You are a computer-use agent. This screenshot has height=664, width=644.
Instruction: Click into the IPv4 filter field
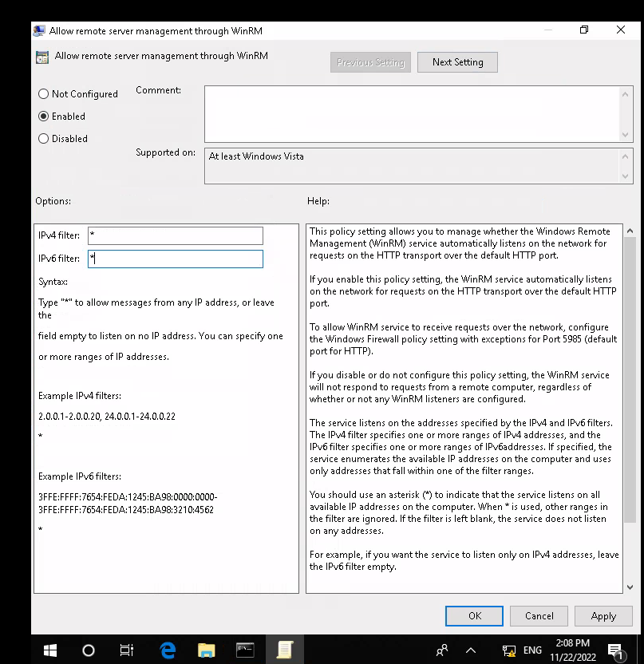(176, 236)
